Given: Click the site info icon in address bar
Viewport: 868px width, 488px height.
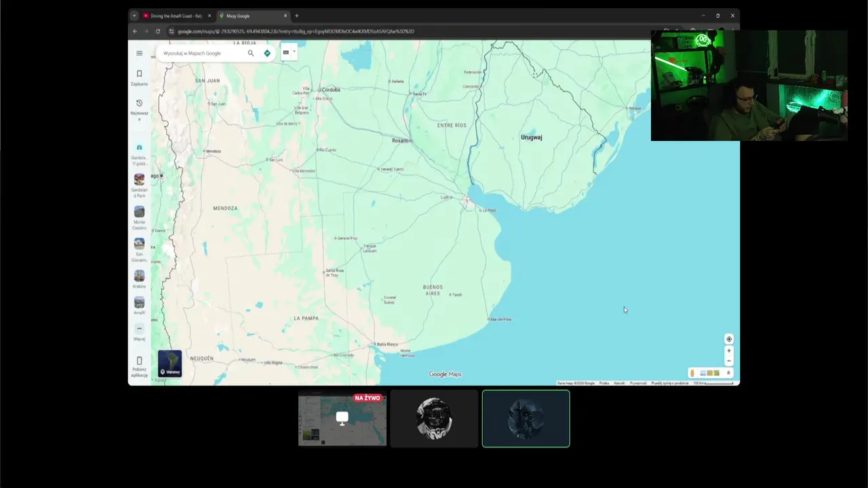Looking at the screenshot, I should 172,31.
